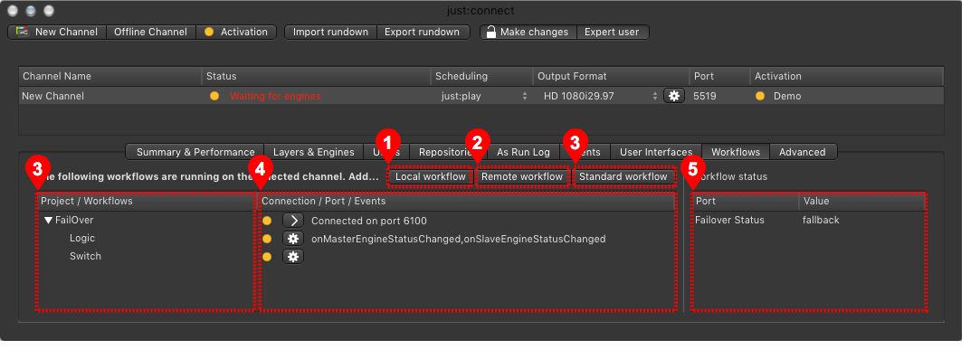This screenshot has height=359, width=980.
Task: Open gear settings for Switch workflow
Action: click(293, 257)
